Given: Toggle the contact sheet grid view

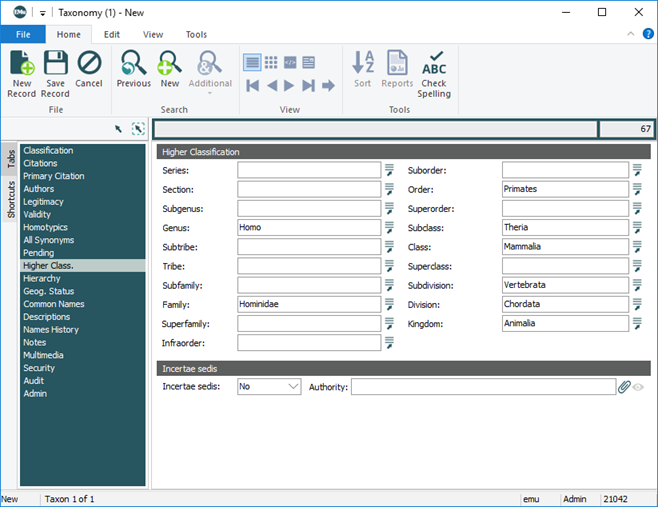Looking at the screenshot, I should coord(271,62).
